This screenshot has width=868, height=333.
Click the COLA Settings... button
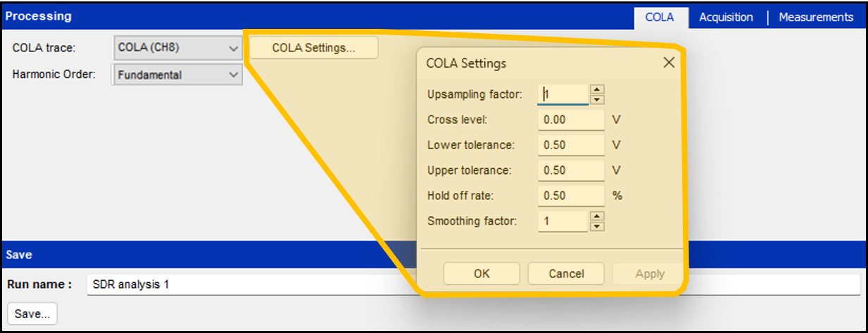point(313,48)
